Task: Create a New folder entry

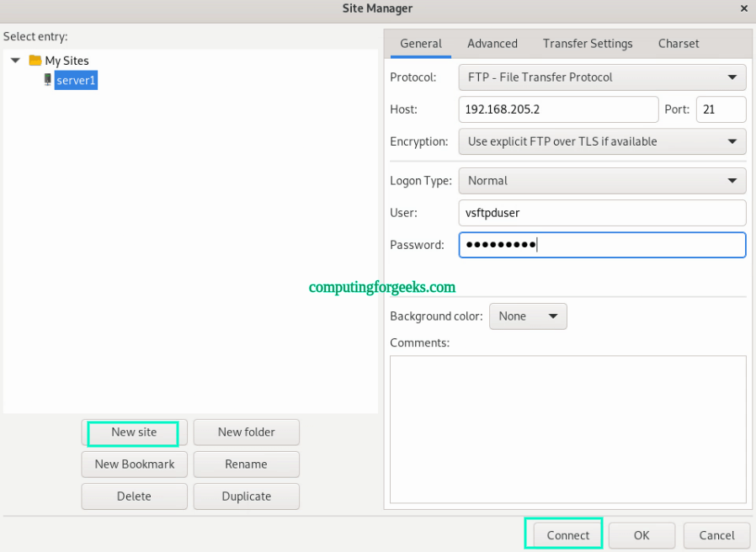Action: (246, 432)
